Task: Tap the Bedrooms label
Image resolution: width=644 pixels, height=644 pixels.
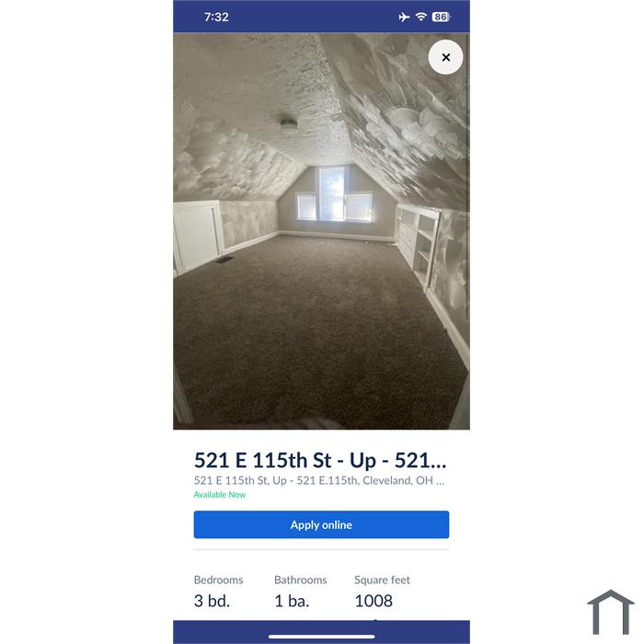Action: pos(219,580)
